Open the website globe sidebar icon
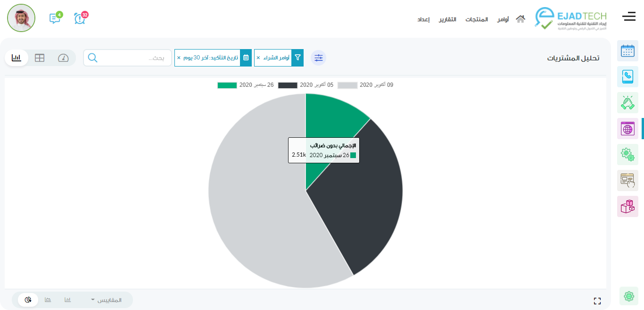644x310 pixels. pos(627,128)
